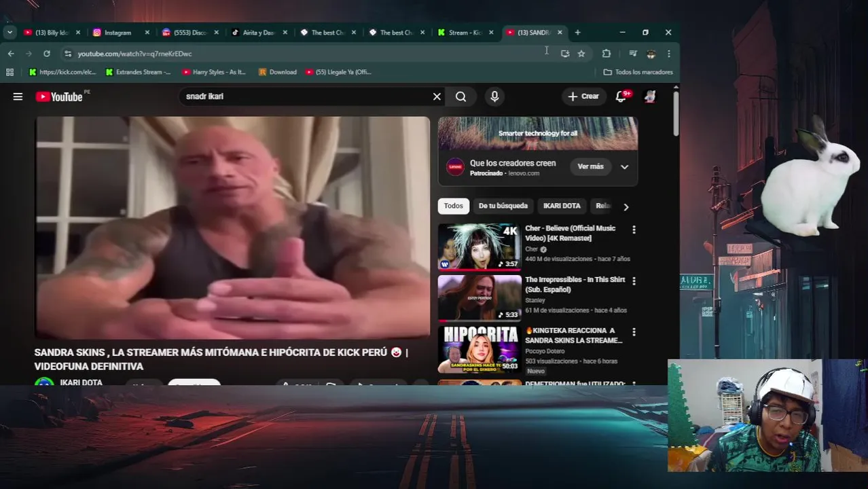Image resolution: width=868 pixels, height=489 pixels.
Task: Open The Irrepressibles video thumbnail
Action: [480, 297]
